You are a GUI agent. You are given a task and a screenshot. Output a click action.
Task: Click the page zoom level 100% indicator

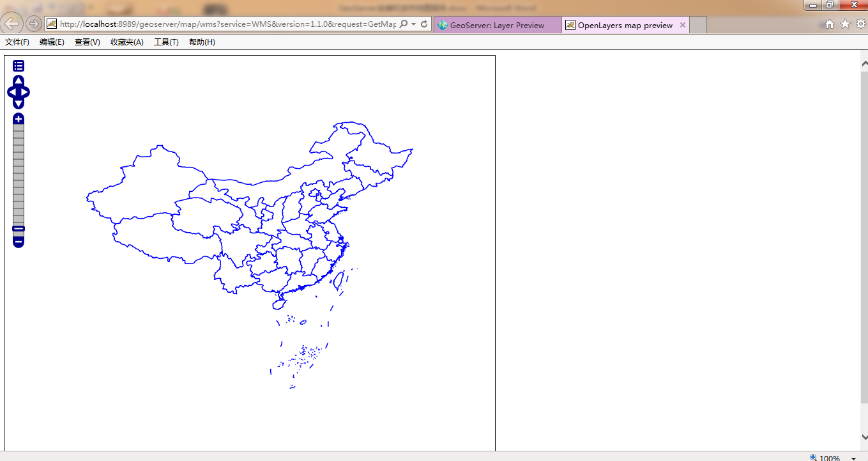click(825, 458)
